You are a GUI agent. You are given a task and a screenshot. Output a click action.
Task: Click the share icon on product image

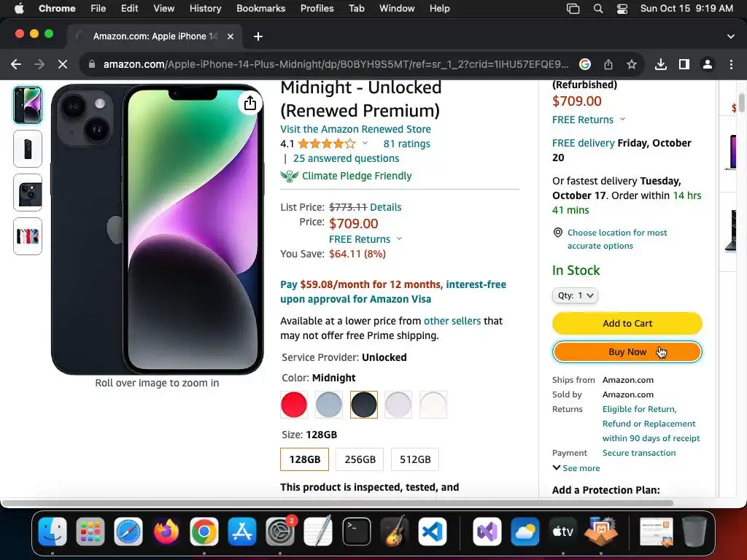tap(250, 104)
